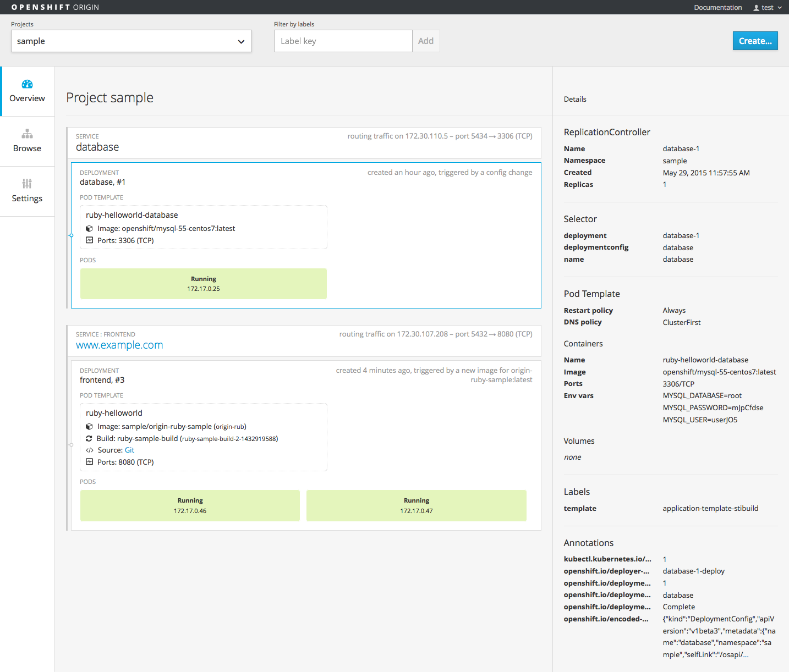The height and width of the screenshot is (672, 789).
Task: Click the build refresh icon for ruby-sample-build
Action: [x=90, y=438]
